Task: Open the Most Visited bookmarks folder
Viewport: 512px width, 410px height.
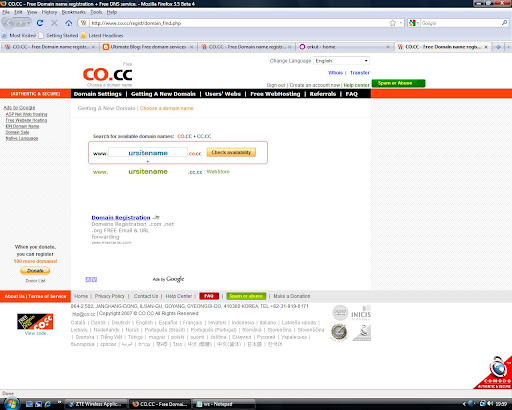Action: coord(19,35)
